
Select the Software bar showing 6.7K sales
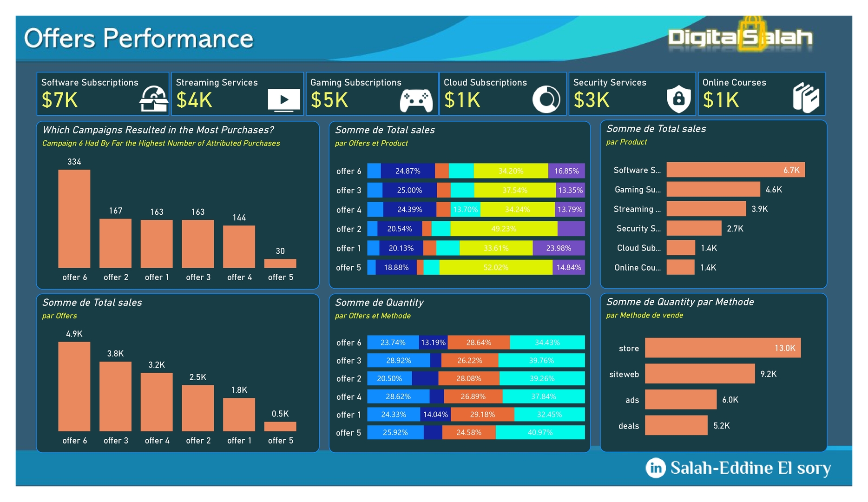[x=735, y=170]
